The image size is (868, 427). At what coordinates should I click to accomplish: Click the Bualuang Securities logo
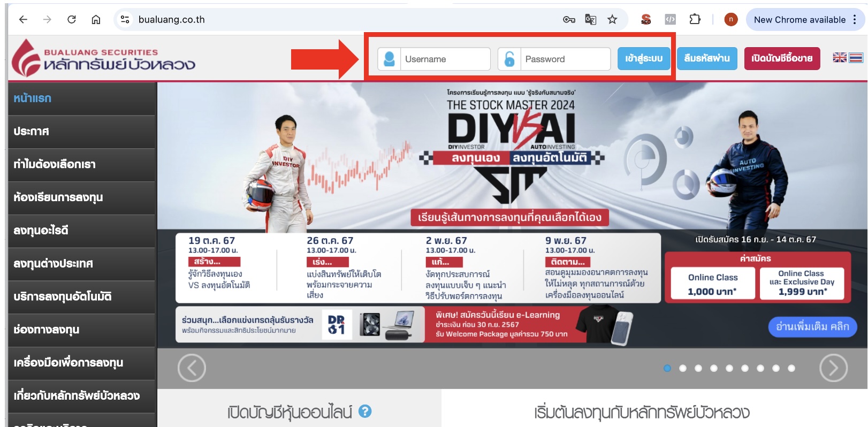(104, 58)
